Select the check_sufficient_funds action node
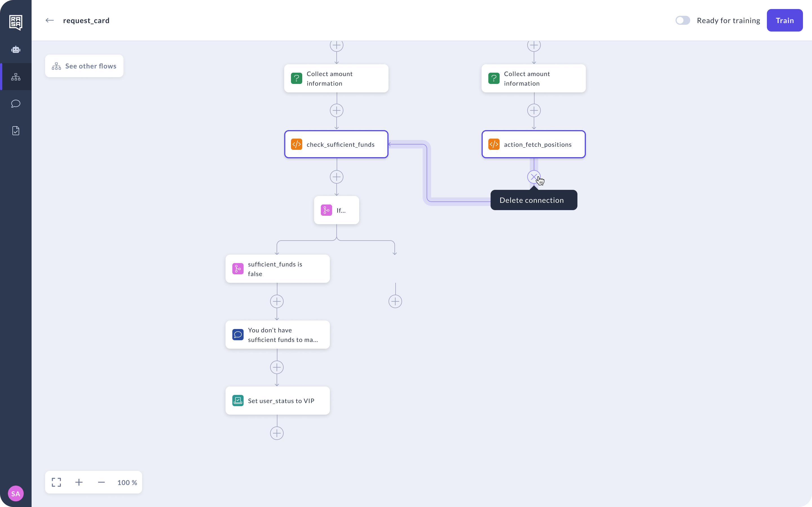This screenshot has width=812, height=507. point(336,144)
